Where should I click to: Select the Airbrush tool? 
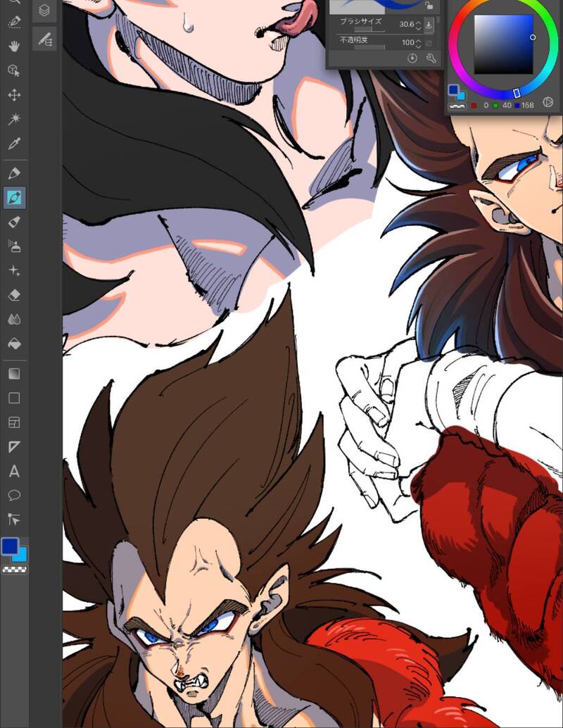14,246
